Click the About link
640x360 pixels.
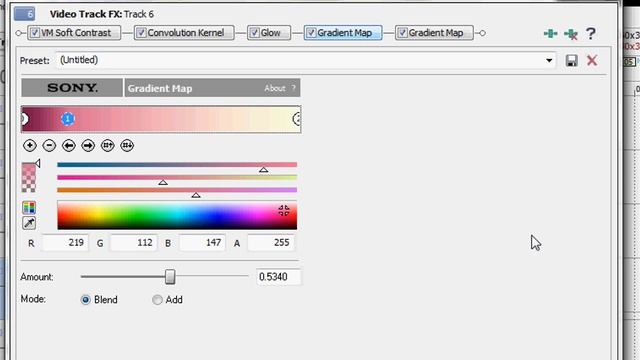pyautogui.click(x=275, y=88)
